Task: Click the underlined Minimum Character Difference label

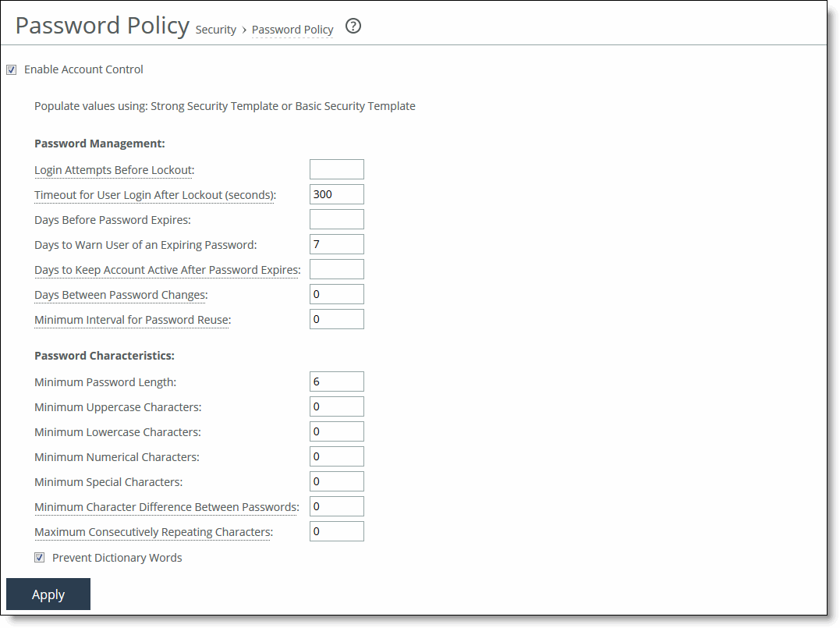Action: [x=165, y=506]
